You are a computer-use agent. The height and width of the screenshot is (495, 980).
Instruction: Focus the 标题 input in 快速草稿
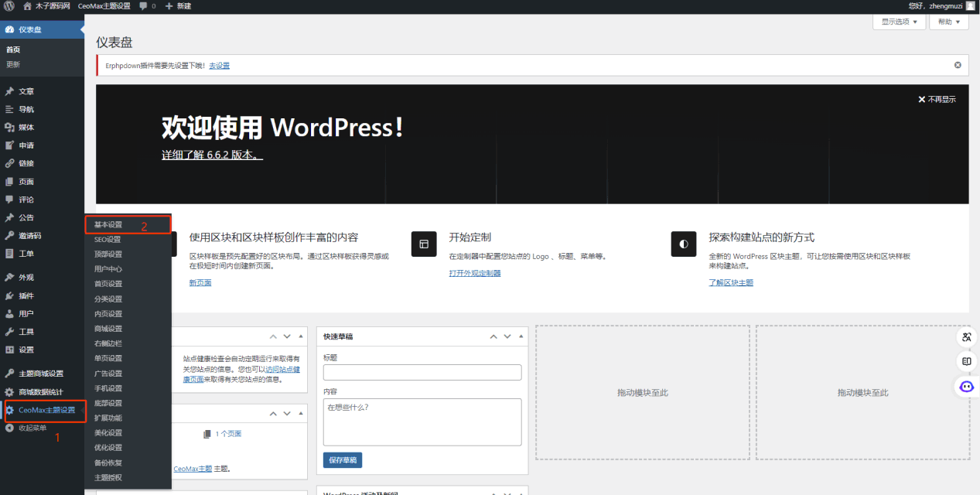[422, 373]
